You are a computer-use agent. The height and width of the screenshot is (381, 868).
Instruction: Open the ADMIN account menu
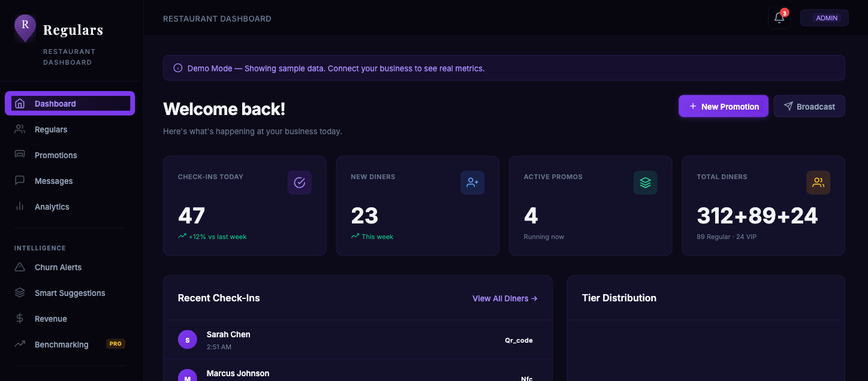(x=824, y=17)
